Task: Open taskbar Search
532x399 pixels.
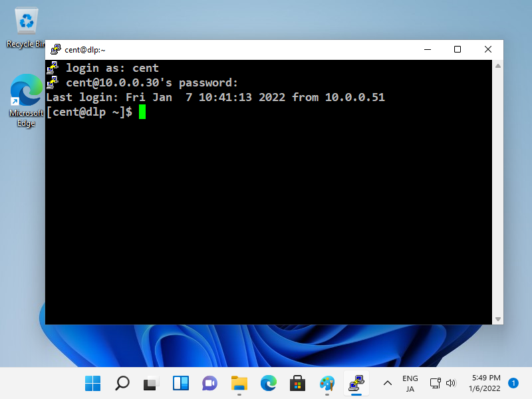Action: point(122,383)
